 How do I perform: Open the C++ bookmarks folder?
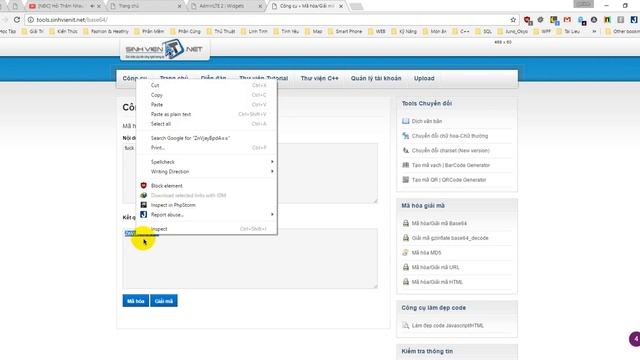coord(461,31)
